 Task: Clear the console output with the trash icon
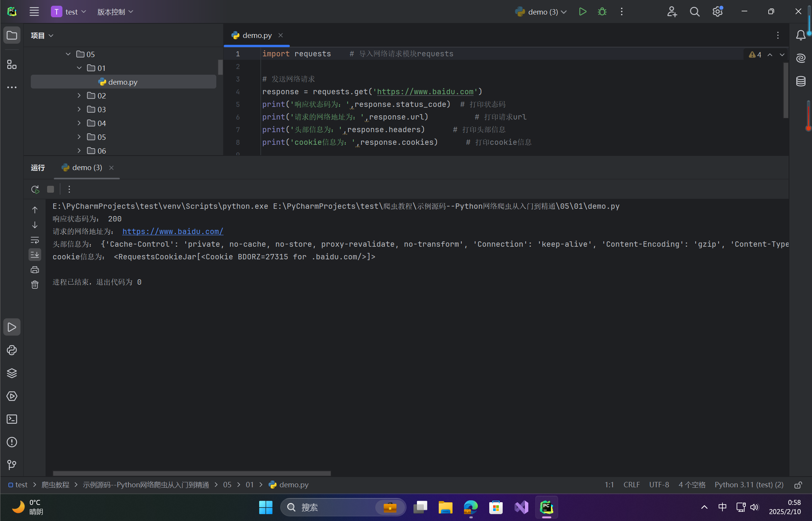[x=35, y=285]
